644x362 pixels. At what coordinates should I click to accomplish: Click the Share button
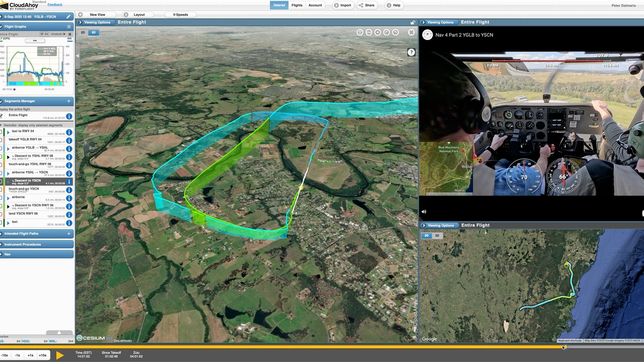tap(367, 5)
